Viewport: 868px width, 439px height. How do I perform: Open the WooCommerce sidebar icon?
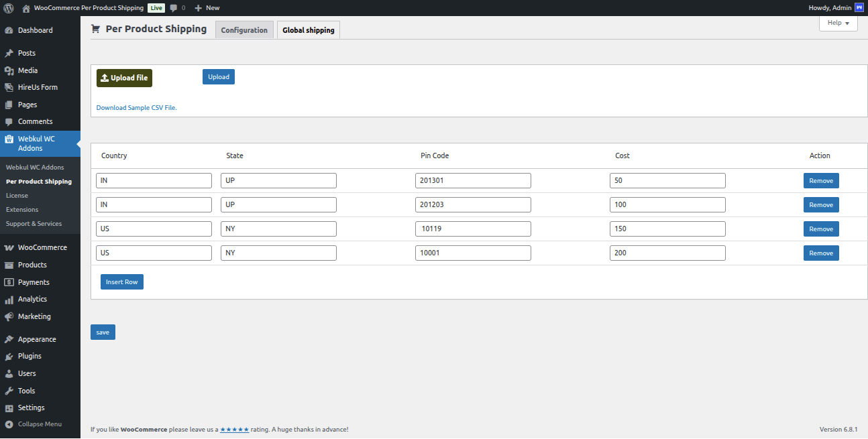pos(9,247)
